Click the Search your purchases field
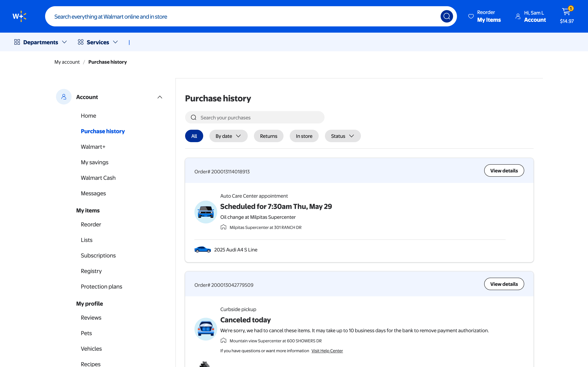The height and width of the screenshot is (367, 588). tap(255, 117)
